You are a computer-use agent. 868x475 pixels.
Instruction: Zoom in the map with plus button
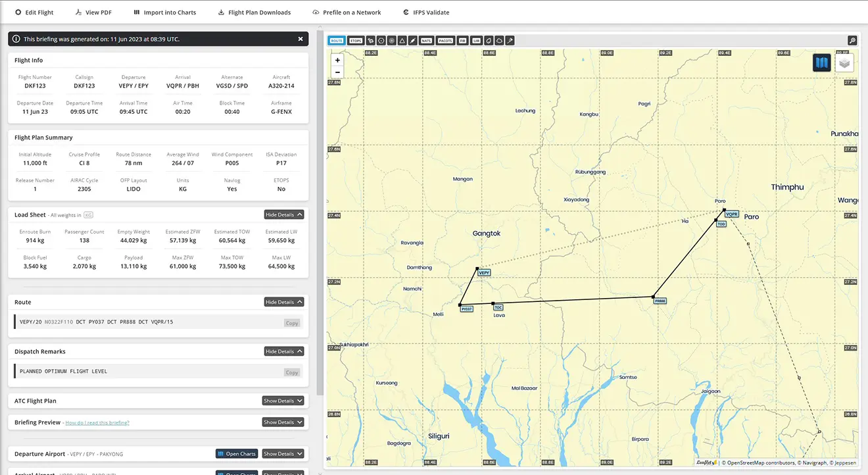click(337, 60)
